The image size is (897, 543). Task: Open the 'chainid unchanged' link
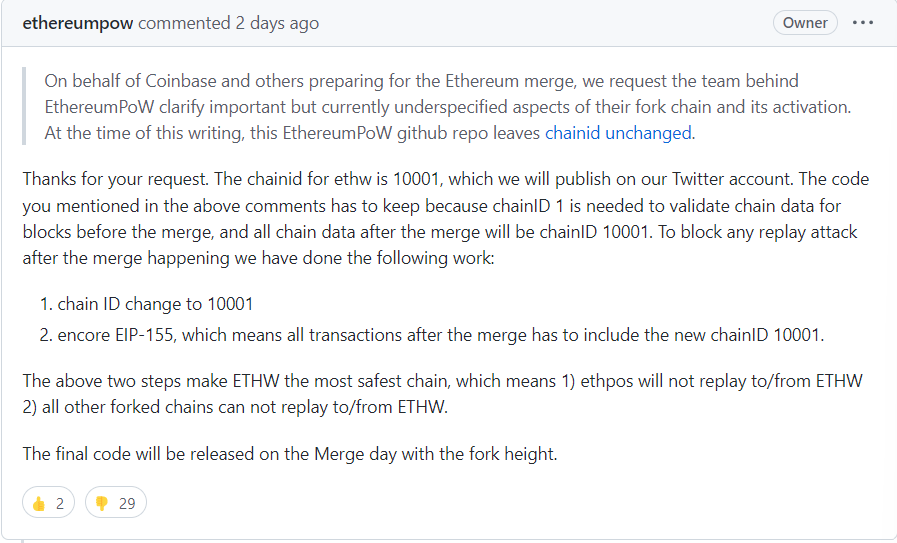618,133
